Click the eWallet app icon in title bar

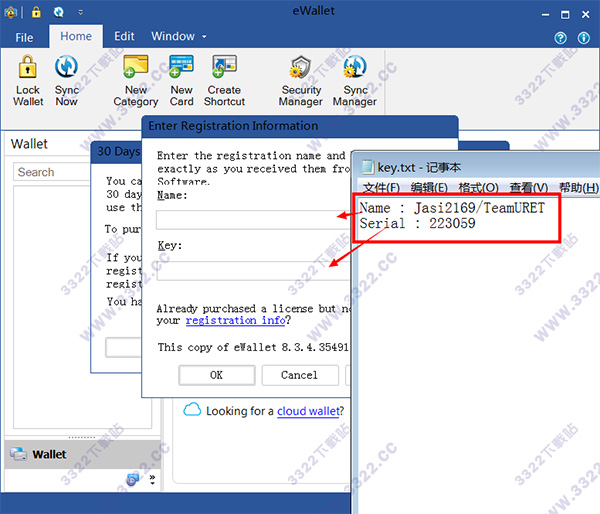tap(10, 13)
